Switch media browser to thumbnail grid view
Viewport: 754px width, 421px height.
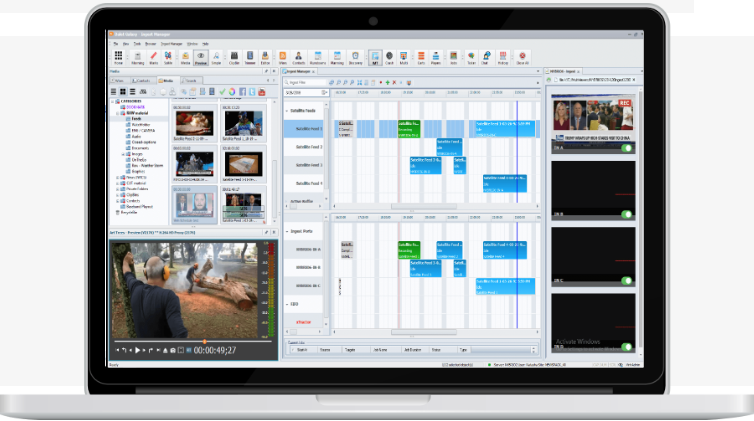[123, 91]
